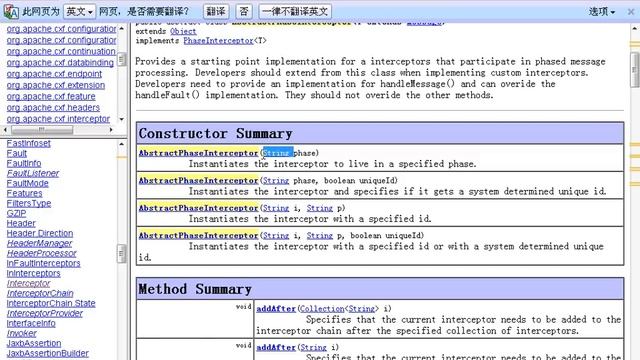Open the FastInfoset class link

tap(29, 143)
